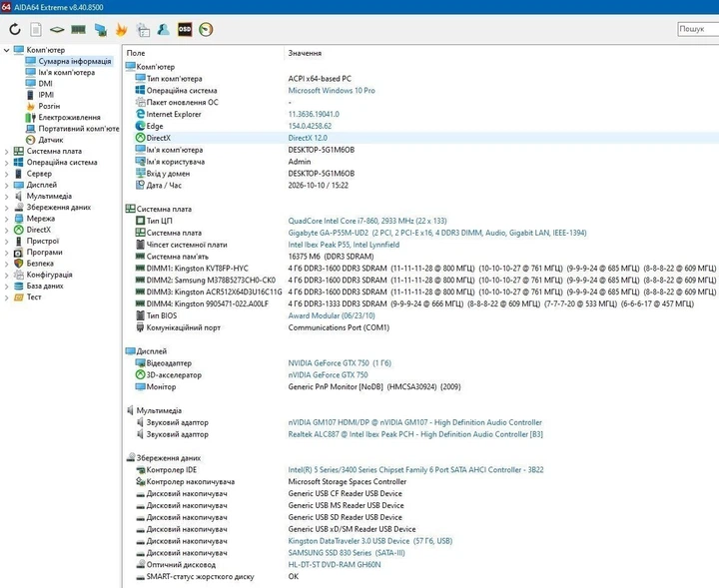Expand the Мережа tree node
The height and width of the screenshot is (588, 719).
click(6, 219)
